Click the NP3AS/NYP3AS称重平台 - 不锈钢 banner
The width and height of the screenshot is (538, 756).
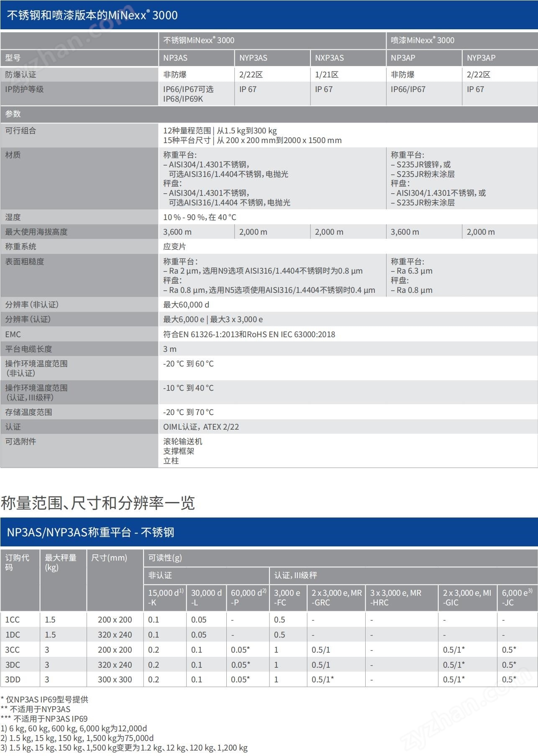tap(269, 532)
